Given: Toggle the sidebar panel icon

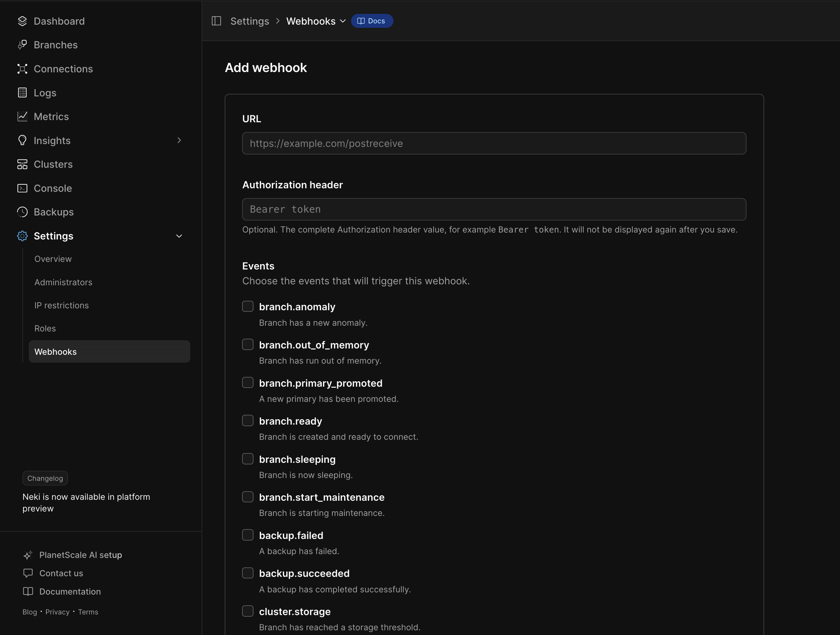Looking at the screenshot, I should click(x=216, y=21).
